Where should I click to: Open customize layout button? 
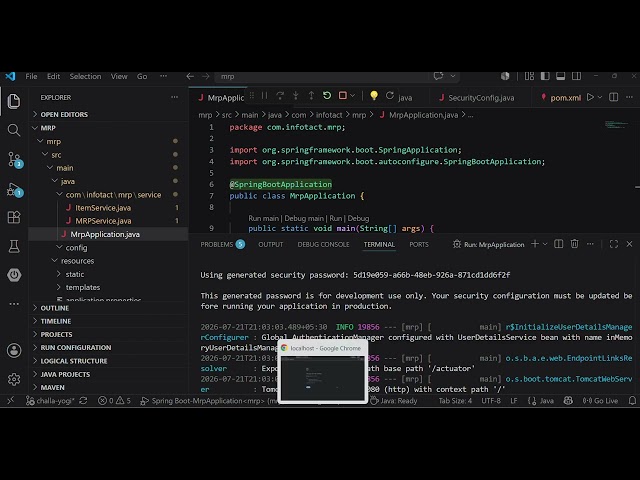(529, 76)
